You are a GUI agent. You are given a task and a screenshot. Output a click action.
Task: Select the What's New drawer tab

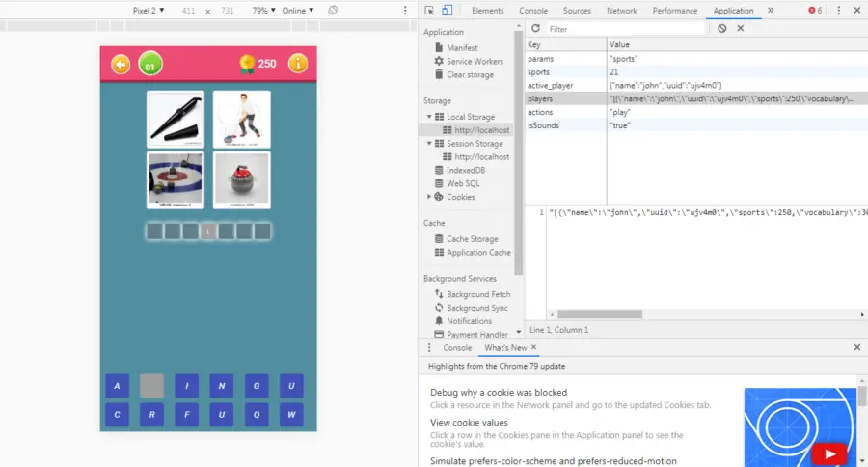[x=505, y=347]
